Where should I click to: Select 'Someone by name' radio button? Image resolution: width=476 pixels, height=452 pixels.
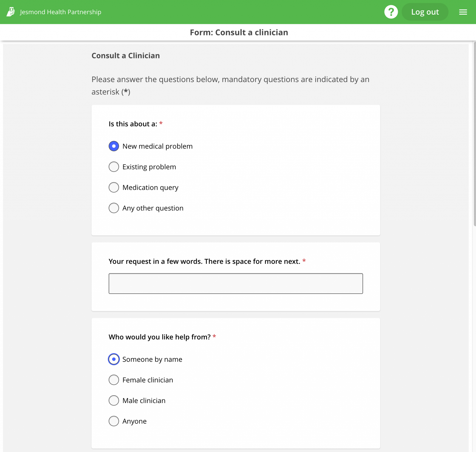113,359
